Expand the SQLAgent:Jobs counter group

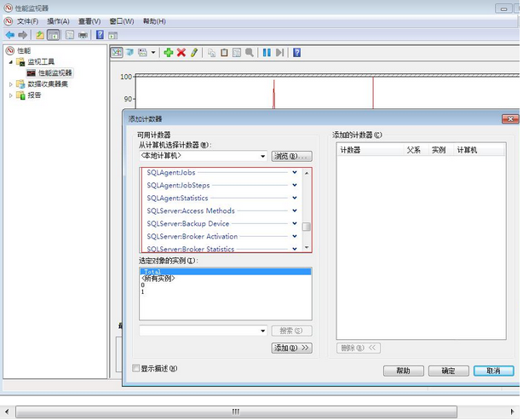coord(295,172)
